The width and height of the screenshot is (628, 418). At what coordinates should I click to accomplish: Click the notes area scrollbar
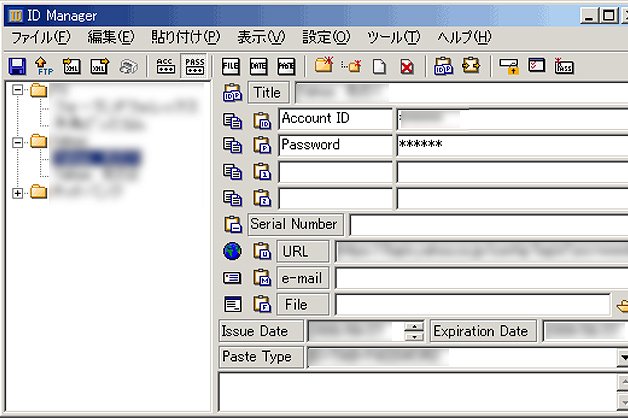[x=622, y=392]
